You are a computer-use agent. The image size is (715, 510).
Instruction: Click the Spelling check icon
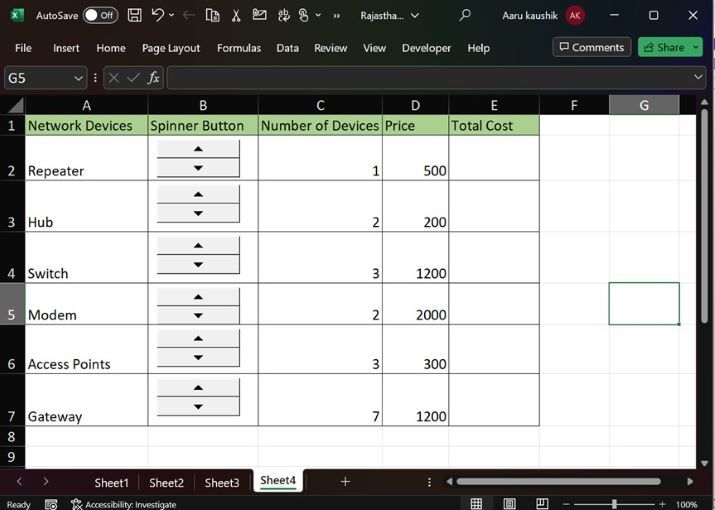(x=284, y=16)
